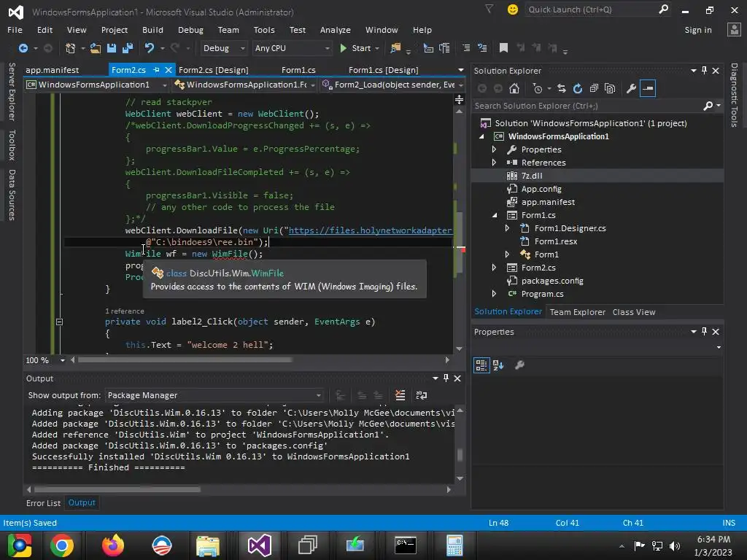747x560 pixels.
Task: Open the Diagnostic Tools side tab
Action: [x=734, y=95]
